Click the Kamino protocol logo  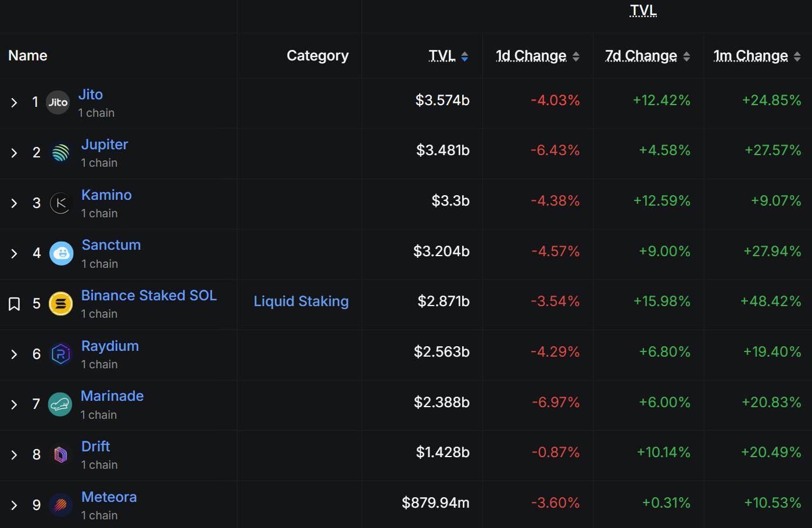point(60,203)
